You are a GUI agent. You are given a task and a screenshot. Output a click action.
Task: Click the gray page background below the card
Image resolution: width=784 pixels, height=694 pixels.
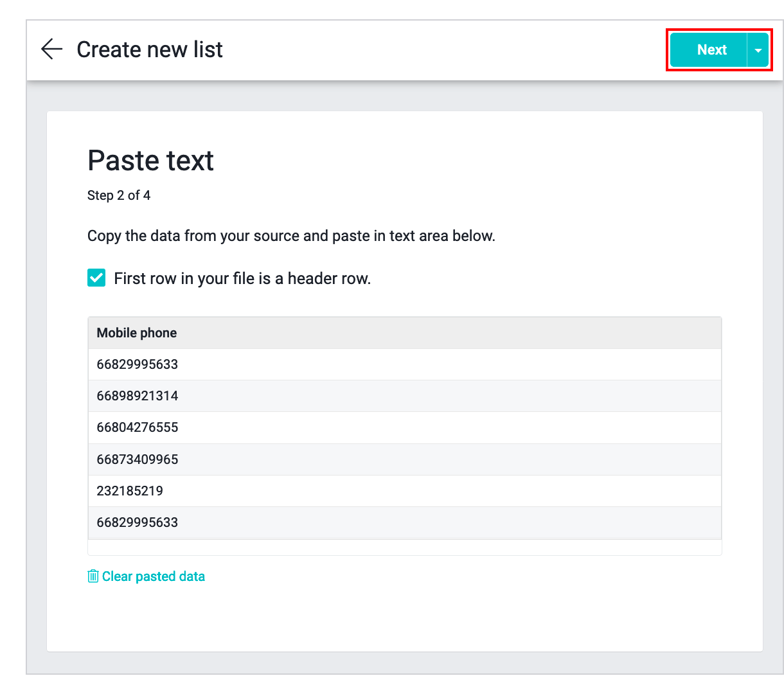coord(404,663)
